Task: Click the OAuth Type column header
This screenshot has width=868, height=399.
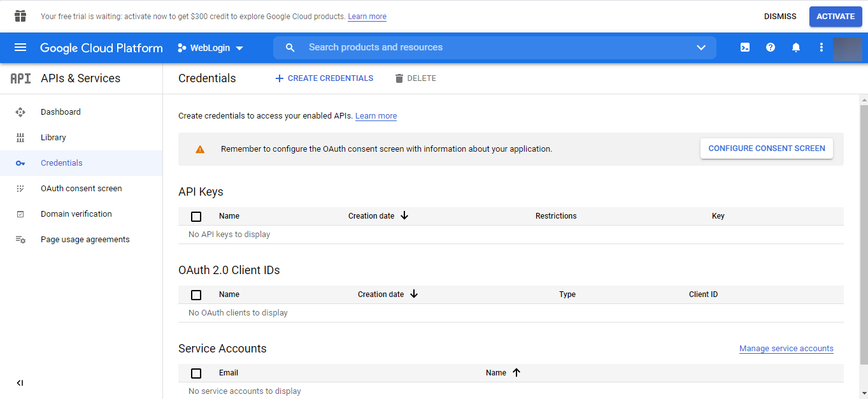Action: (567, 294)
